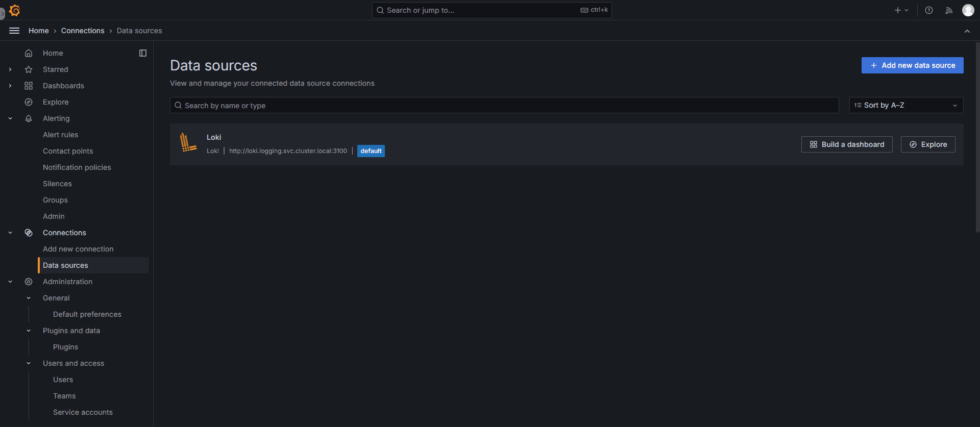Expand the Dashboards section arrow
980x427 pixels.
(x=10, y=86)
